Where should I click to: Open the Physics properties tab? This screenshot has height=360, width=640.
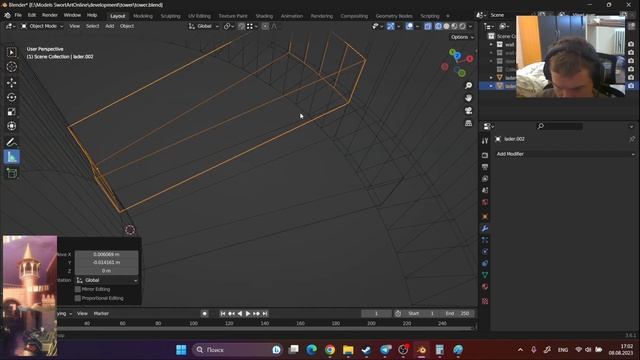click(485, 252)
